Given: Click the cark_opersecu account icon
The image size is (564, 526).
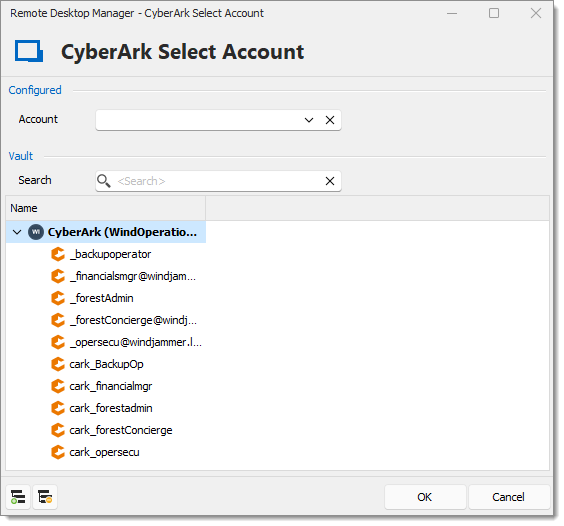Looking at the screenshot, I should click(x=58, y=452).
